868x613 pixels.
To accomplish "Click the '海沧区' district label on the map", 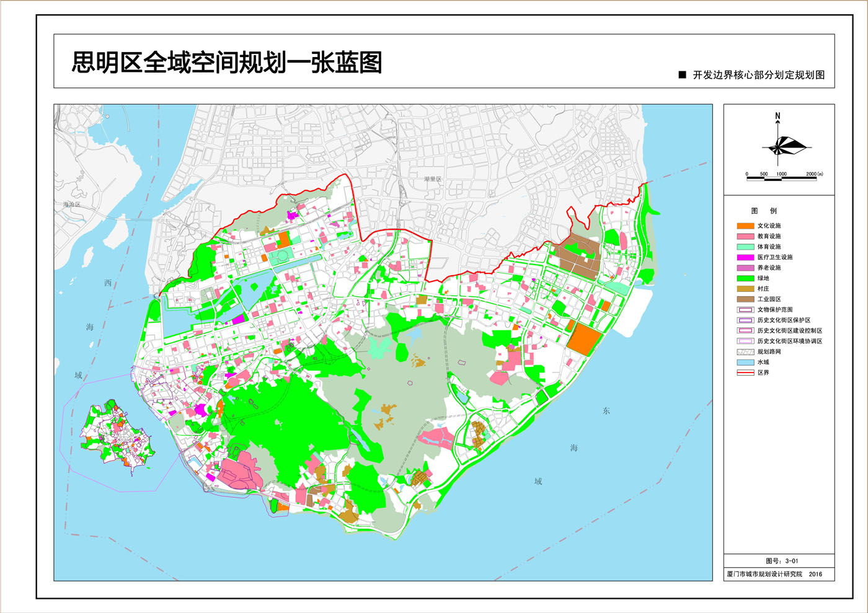I will [72, 204].
